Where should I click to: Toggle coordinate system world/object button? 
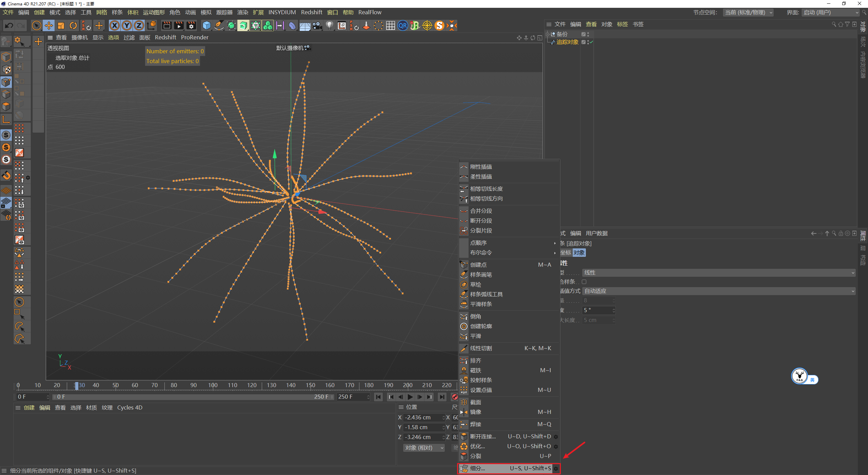click(x=152, y=25)
